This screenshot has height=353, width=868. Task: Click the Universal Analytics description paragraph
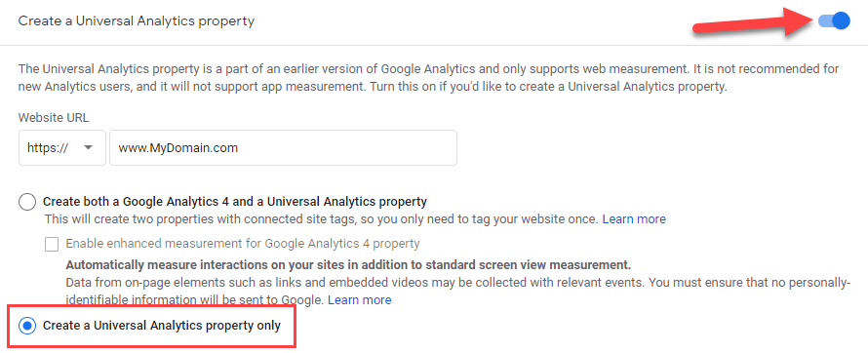(x=428, y=78)
